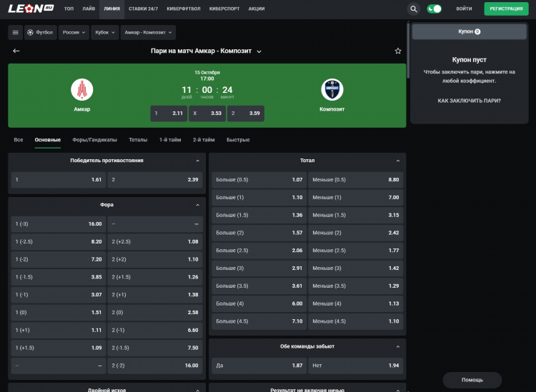This screenshot has width=536, height=392.
Task: Click the РЕГИСТРАЦИЯ button
Action: pyautogui.click(x=506, y=9)
